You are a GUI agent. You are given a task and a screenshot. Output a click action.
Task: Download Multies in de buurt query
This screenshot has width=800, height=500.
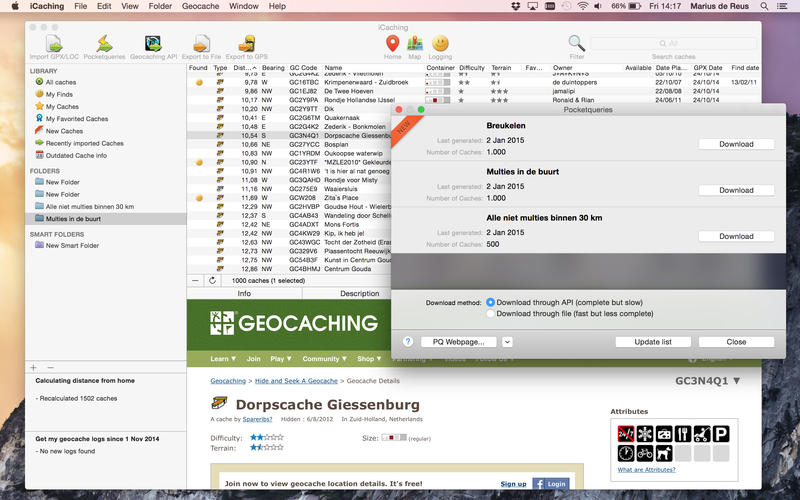coord(736,190)
